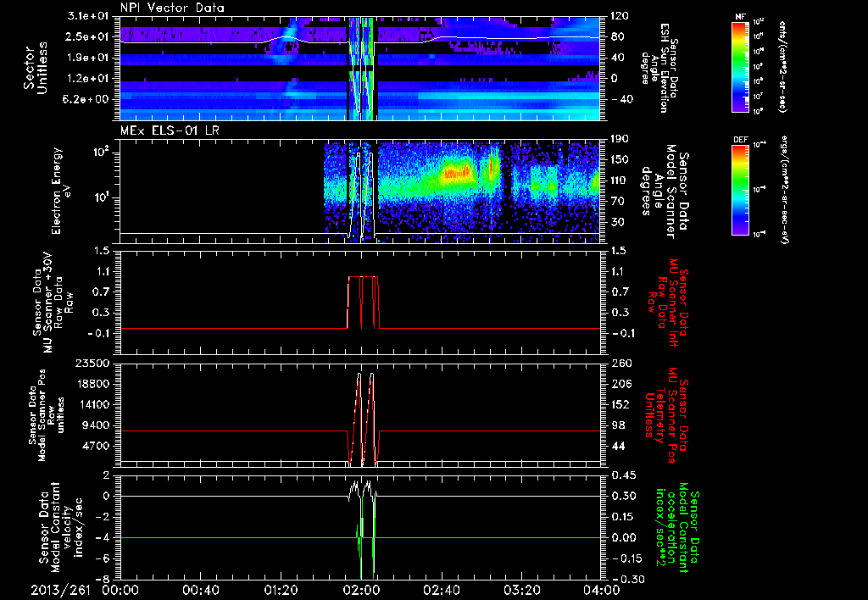The image size is (868, 600).
Task: Click the "152" telemetry tick value
Action: pyautogui.click(x=620, y=404)
